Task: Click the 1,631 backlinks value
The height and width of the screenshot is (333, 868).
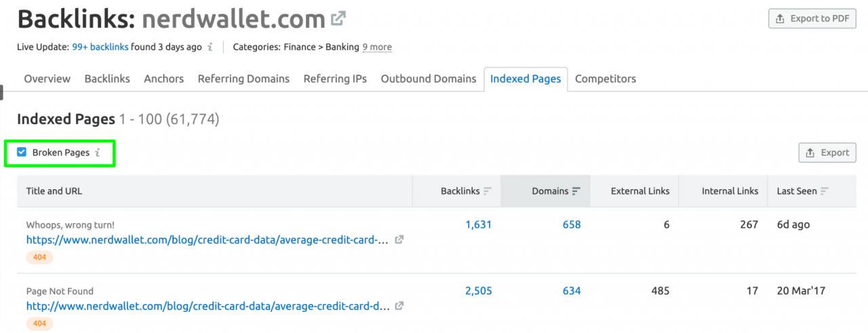Action: [x=478, y=224]
